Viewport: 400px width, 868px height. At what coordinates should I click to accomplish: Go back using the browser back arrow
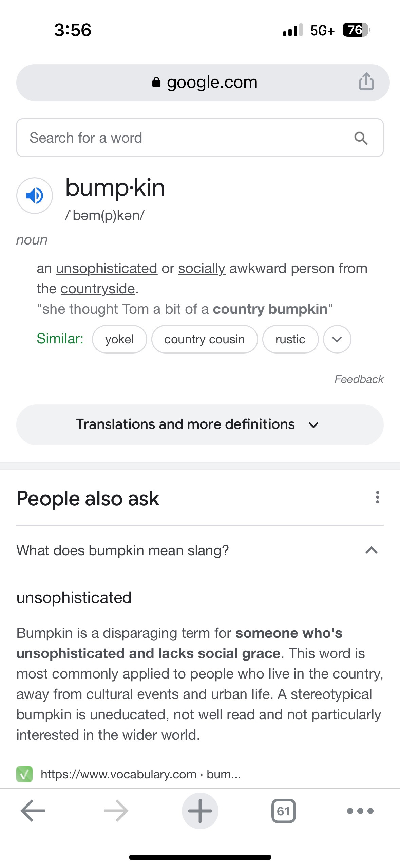coord(33,811)
